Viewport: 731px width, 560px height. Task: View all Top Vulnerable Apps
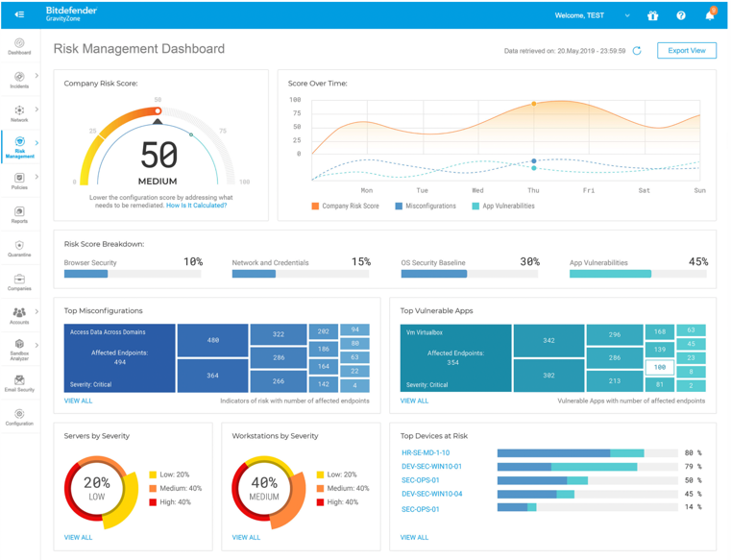[414, 401]
